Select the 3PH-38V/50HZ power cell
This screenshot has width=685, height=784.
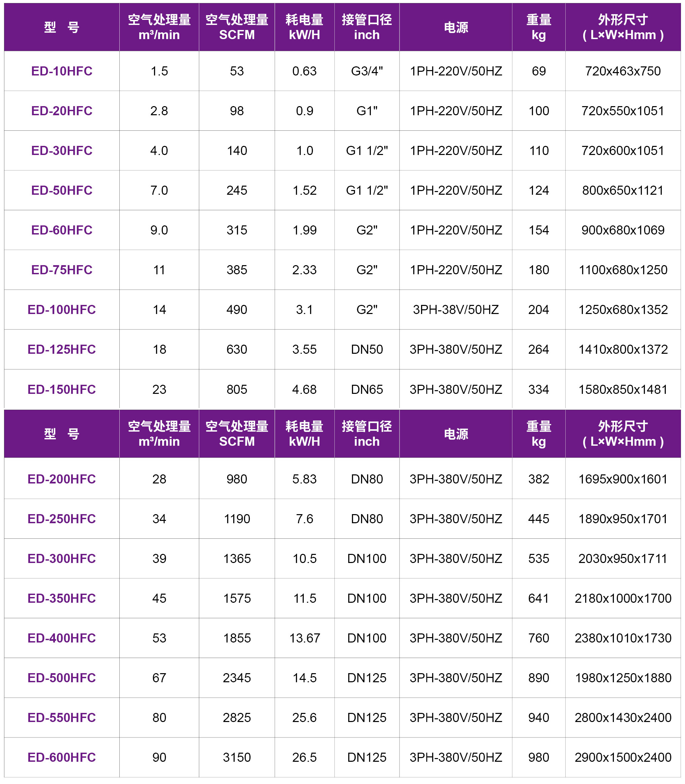(x=456, y=310)
